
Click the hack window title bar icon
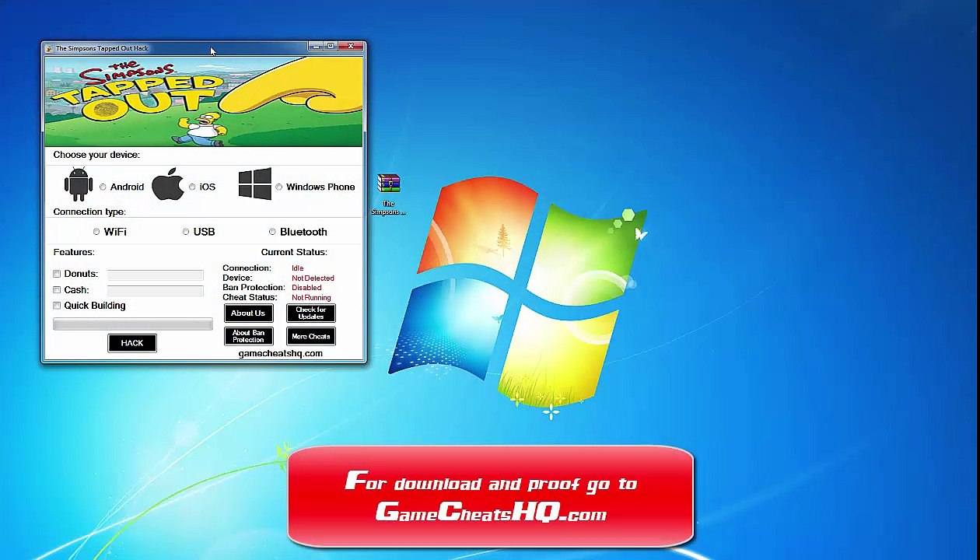tap(49, 48)
